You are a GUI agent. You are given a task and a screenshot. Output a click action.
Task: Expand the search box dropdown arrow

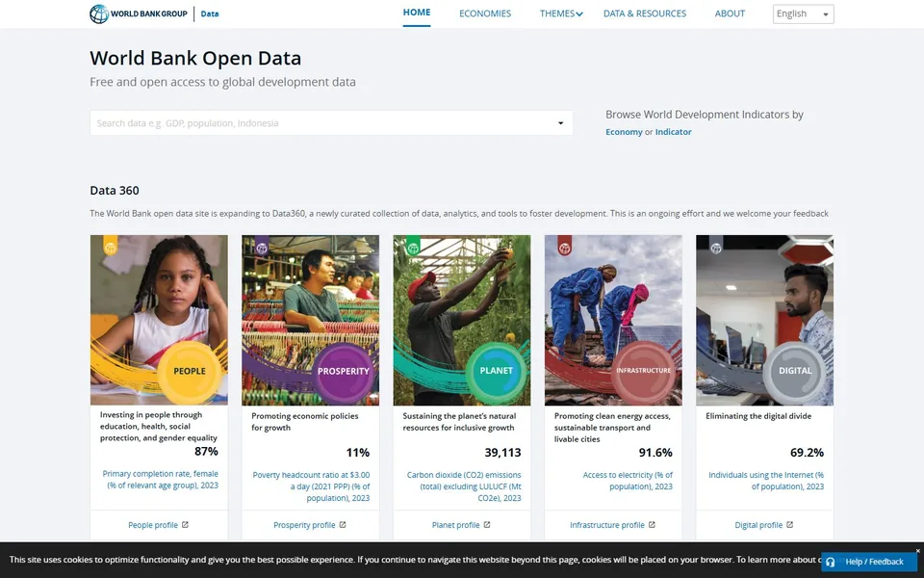click(x=560, y=123)
